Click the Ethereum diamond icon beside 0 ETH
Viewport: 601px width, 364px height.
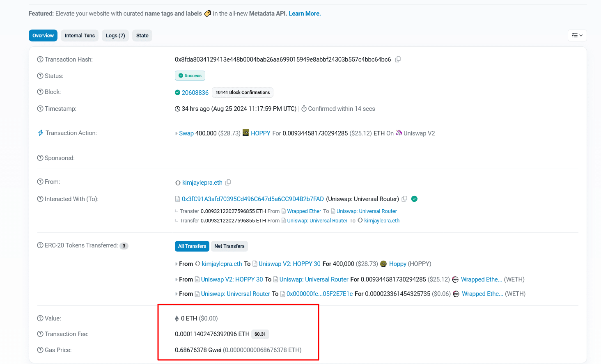(x=177, y=318)
